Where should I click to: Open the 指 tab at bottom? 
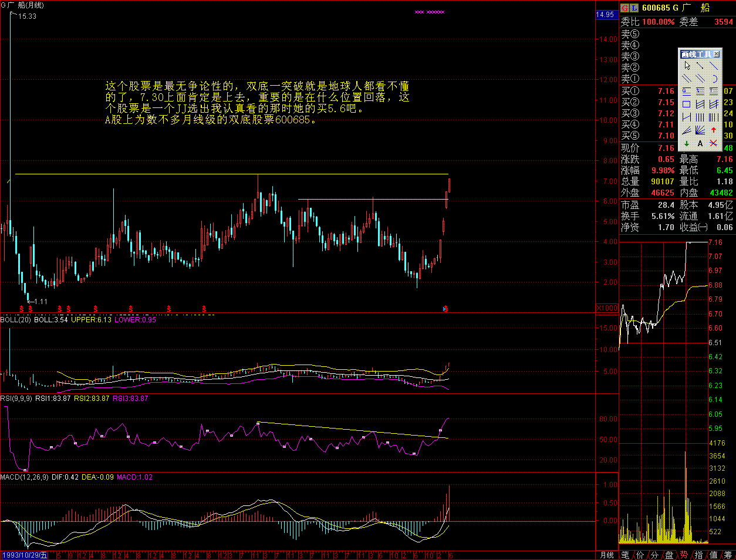click(x=699, y=555)
